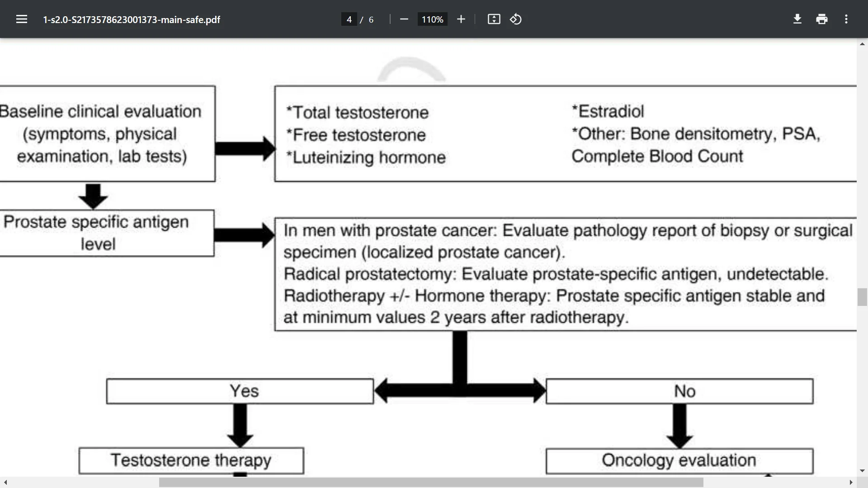This screenshot has width=868, height=488.
Task: Click the 'Testosterone therapy' box
Action: click(191, 460)
